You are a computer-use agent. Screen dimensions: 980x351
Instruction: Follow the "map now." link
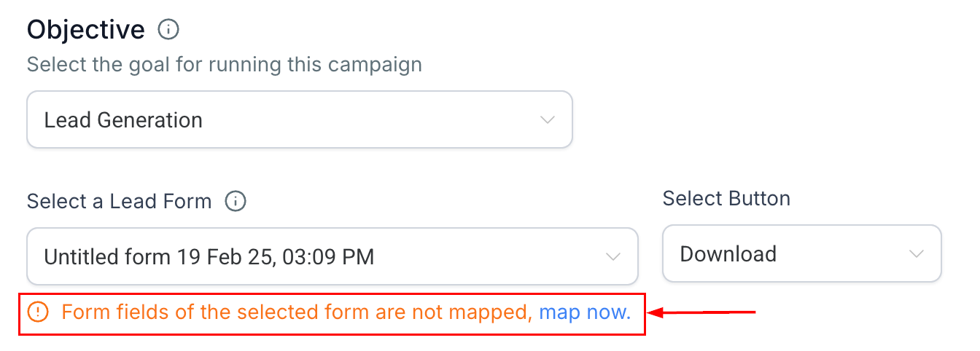click(585, 312)
